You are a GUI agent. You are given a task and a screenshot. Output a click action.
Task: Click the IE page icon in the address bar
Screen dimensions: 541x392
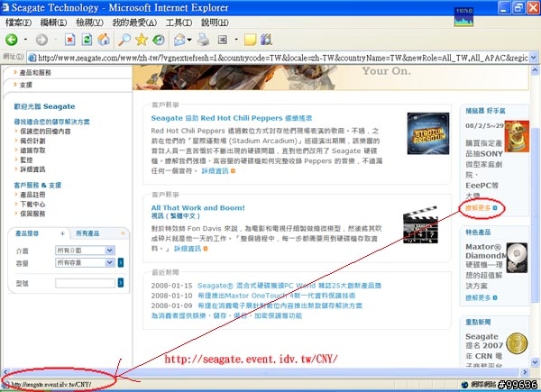[x=32, y=58]
